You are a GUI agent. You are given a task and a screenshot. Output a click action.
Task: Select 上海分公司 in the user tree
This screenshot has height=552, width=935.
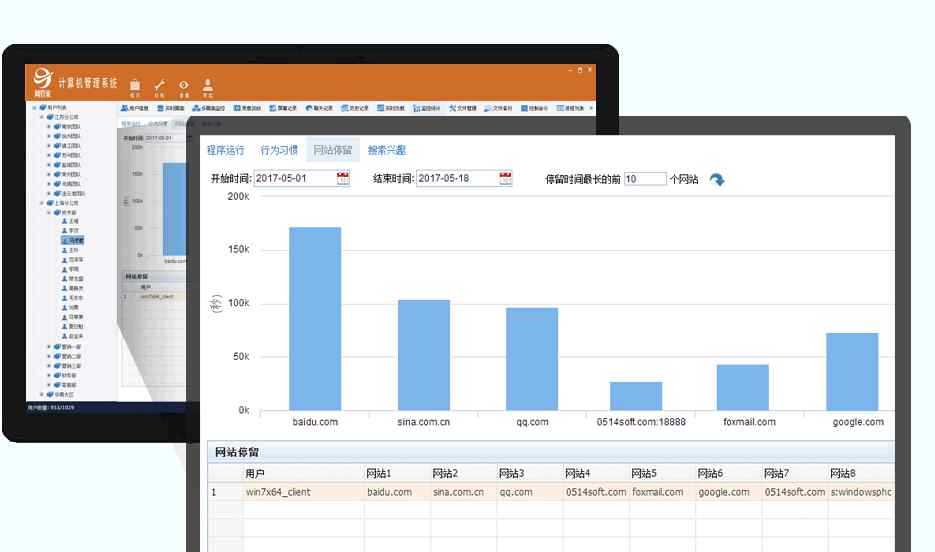[x=66, y=203]
